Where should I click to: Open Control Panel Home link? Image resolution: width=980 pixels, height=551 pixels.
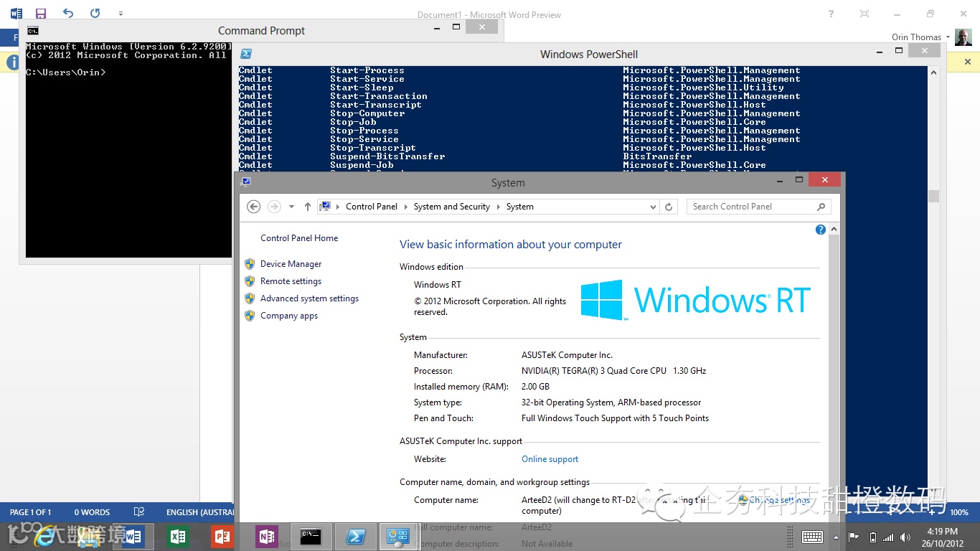pos(299,238)
